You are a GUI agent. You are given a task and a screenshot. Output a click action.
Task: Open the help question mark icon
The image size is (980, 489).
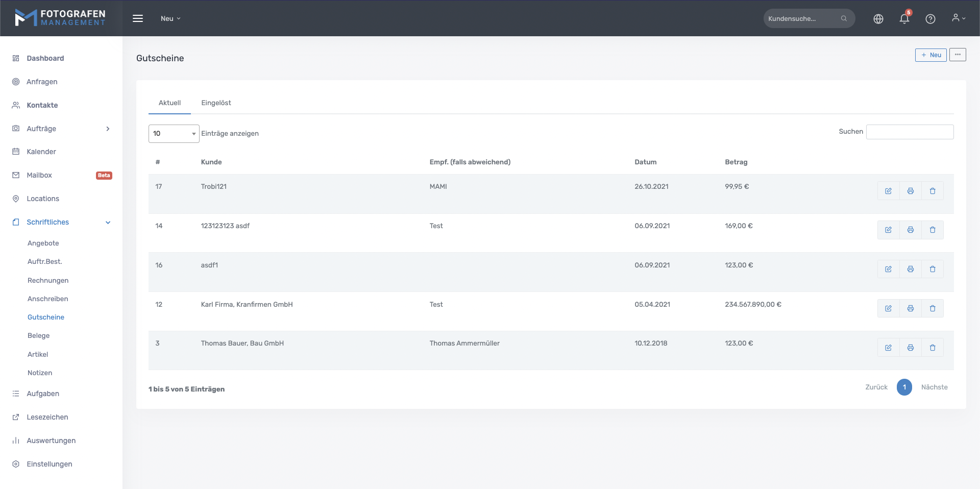click(x=930, y=19)
